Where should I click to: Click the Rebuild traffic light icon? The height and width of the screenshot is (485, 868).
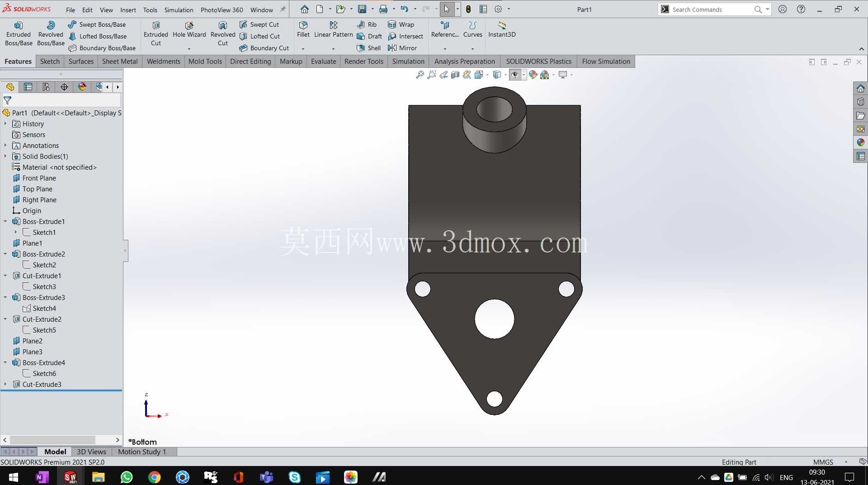click(468, 9)
